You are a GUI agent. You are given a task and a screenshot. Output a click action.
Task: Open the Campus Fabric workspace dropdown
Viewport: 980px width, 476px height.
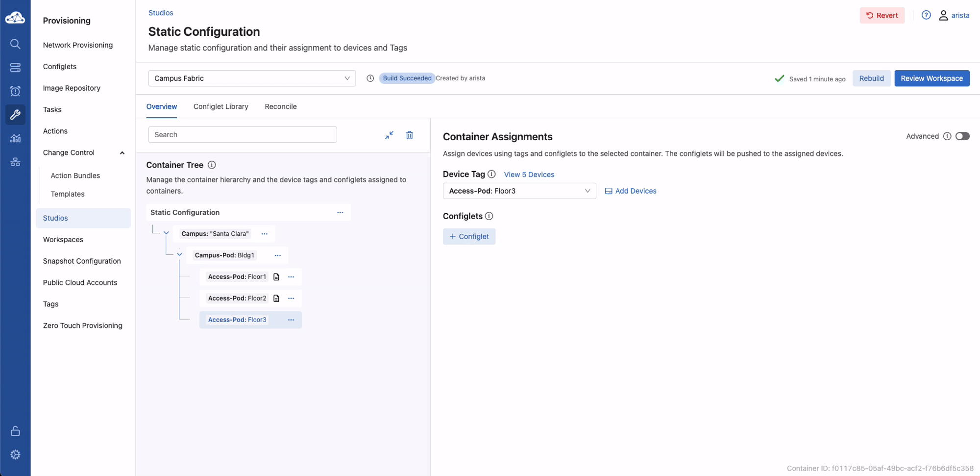pos(252,78)
